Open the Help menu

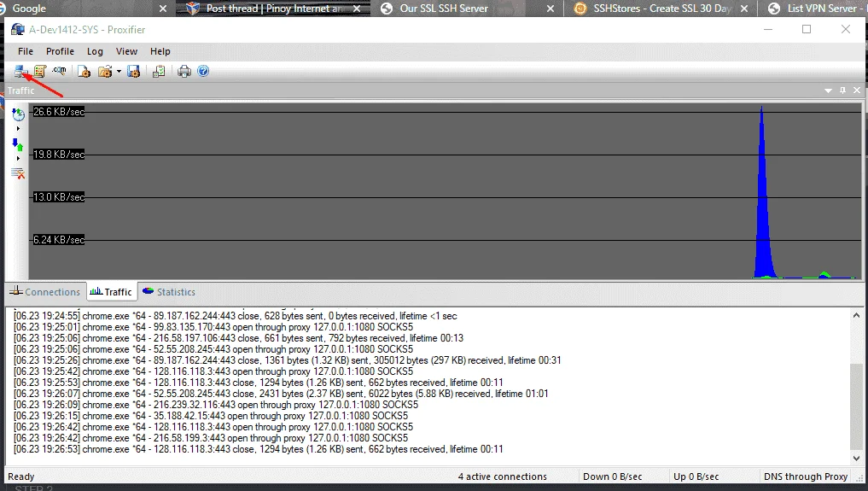click(160, 51)
